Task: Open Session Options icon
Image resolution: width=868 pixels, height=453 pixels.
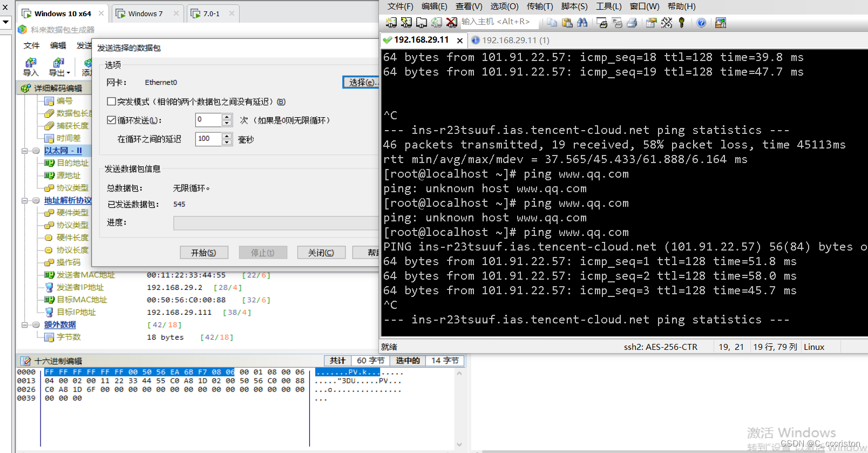Action: 652,22
